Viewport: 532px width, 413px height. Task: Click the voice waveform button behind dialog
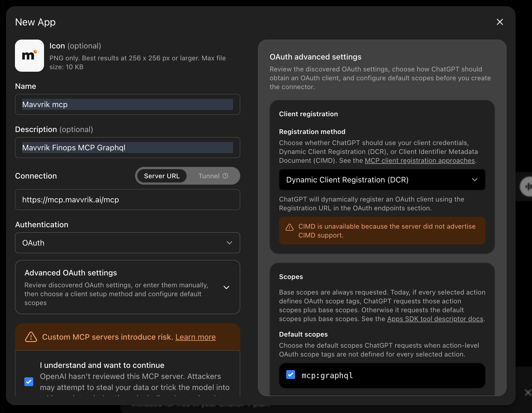527,187
